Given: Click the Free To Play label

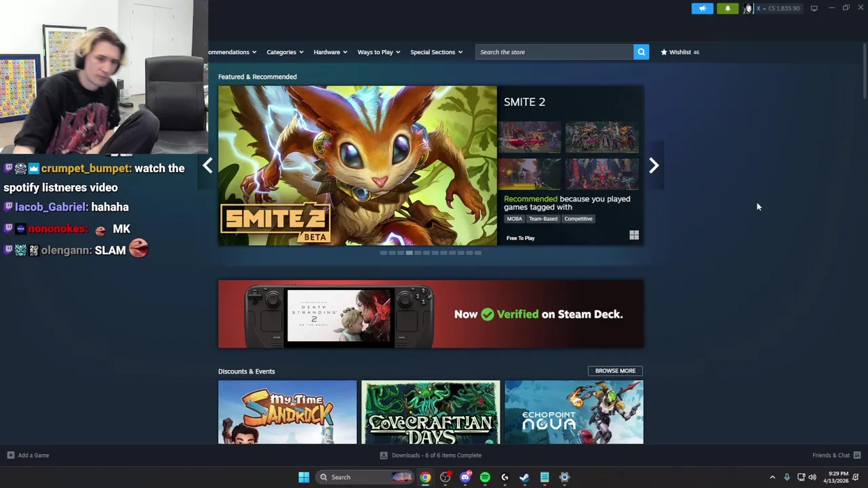Looking at the screenshot, I should [520, 238].
